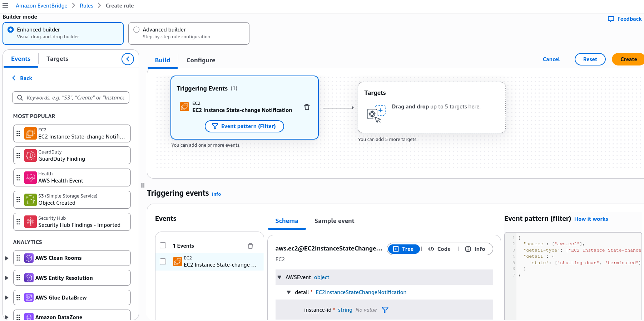Click the Create button
Image resolution: width=644 pixels, height=321 pixels.
[x=628, y=59]
